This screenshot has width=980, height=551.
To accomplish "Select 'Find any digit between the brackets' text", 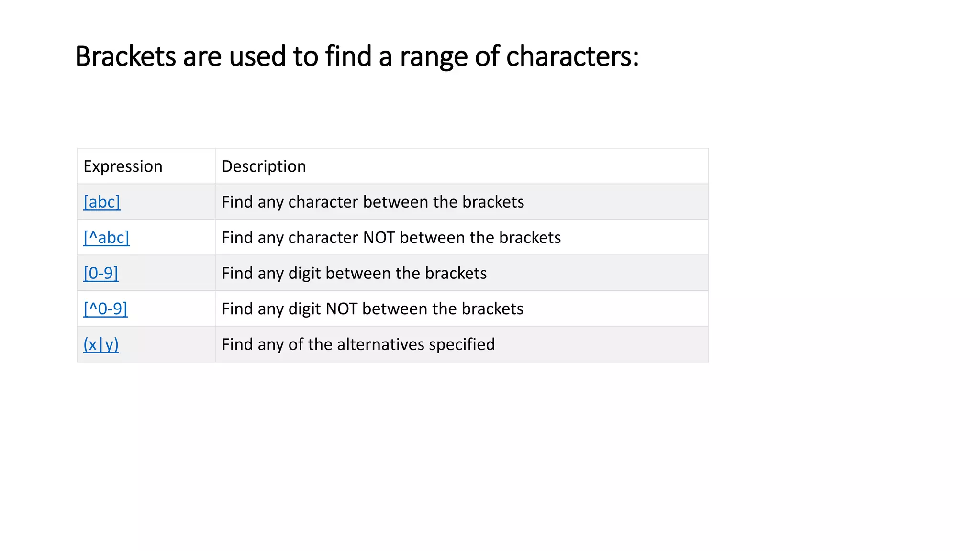I will (354, 273).
